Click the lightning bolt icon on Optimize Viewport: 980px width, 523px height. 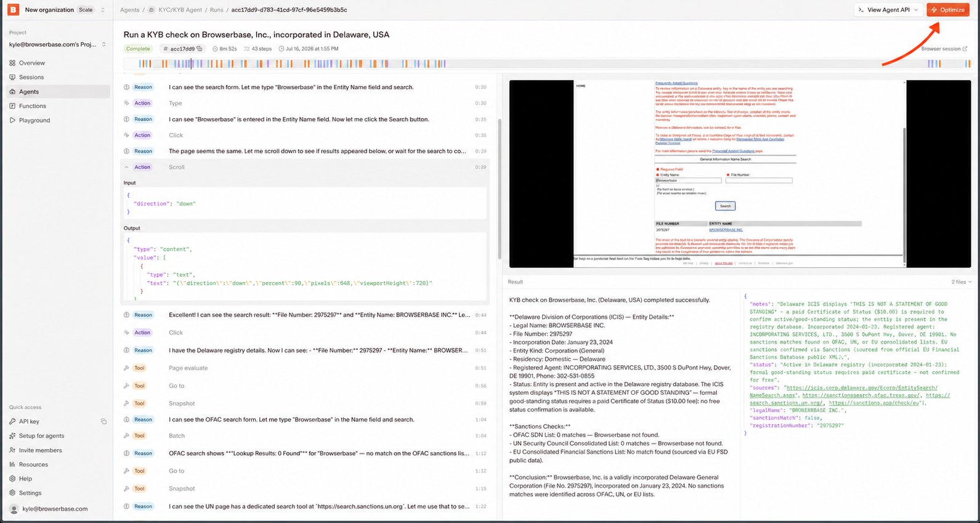(934, 10)
